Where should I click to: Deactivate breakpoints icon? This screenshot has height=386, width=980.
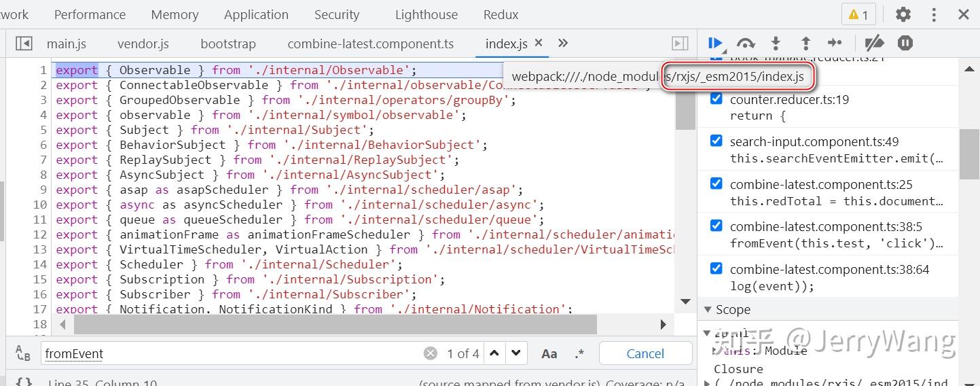click(874, 43)
